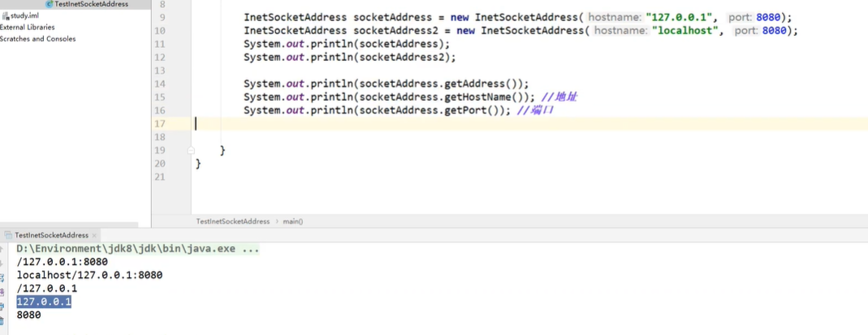868x335 pixels.
Task: Click line number 14 in the gutter
Action: (x=159, y=84)
